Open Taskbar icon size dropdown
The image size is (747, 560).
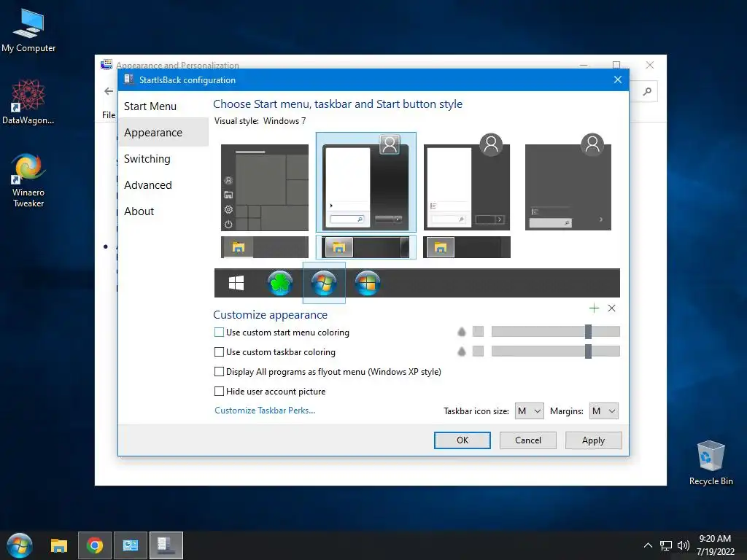tap(530, 411)
